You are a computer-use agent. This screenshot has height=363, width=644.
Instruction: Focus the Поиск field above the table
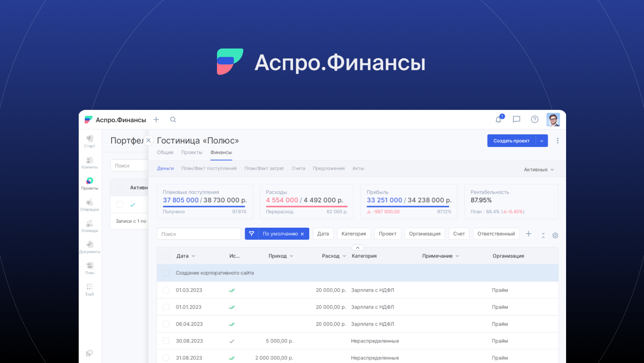click(x=199, y=234)
